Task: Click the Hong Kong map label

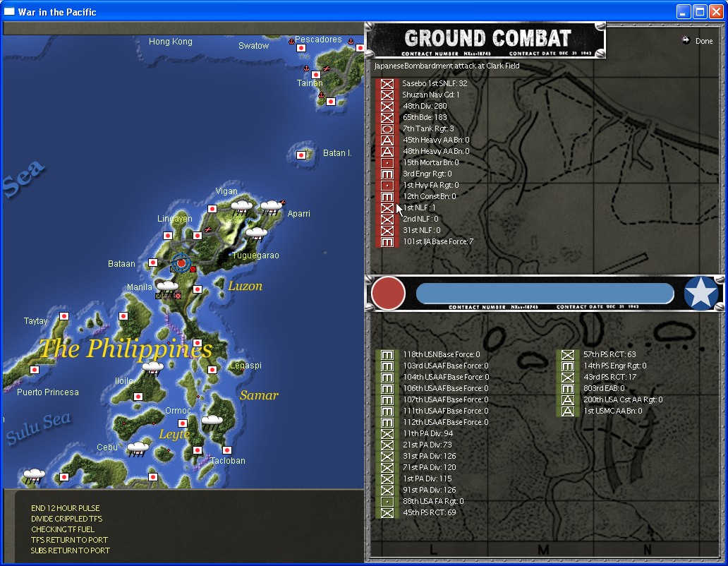Action: pyautogui.click(x=171, y=42)
